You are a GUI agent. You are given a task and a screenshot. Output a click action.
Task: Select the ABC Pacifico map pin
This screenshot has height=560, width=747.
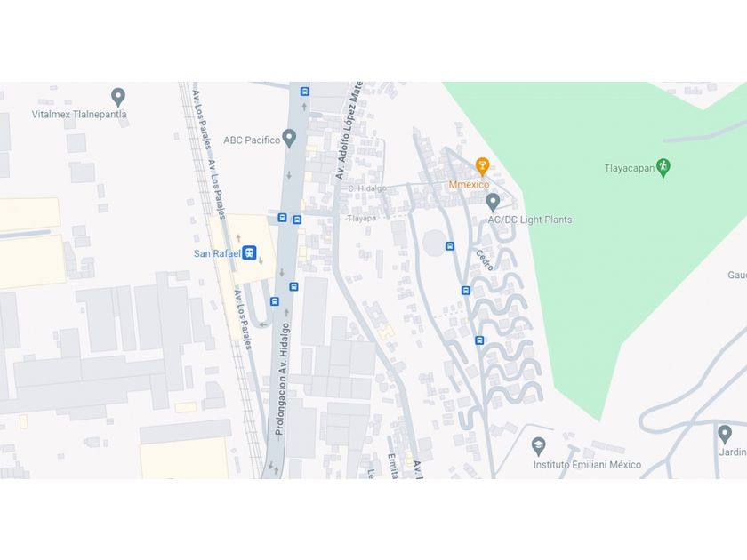[289, 139]
